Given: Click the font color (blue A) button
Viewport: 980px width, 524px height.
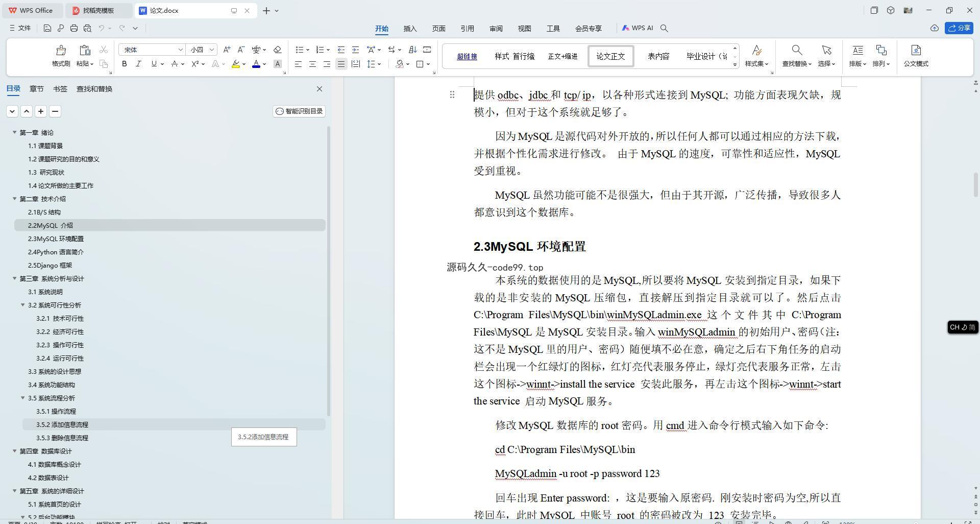Looking at the screenshot, I should (256, 64).
